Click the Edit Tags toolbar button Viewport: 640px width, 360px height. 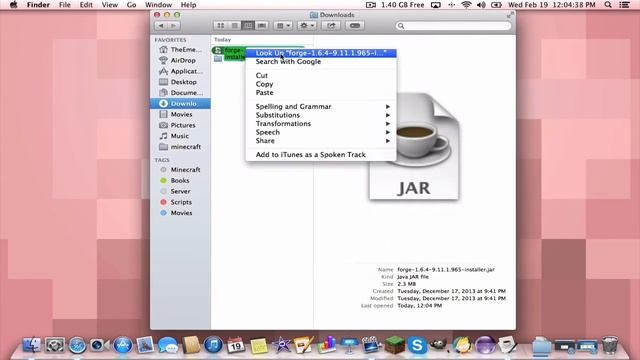point(355,26)
